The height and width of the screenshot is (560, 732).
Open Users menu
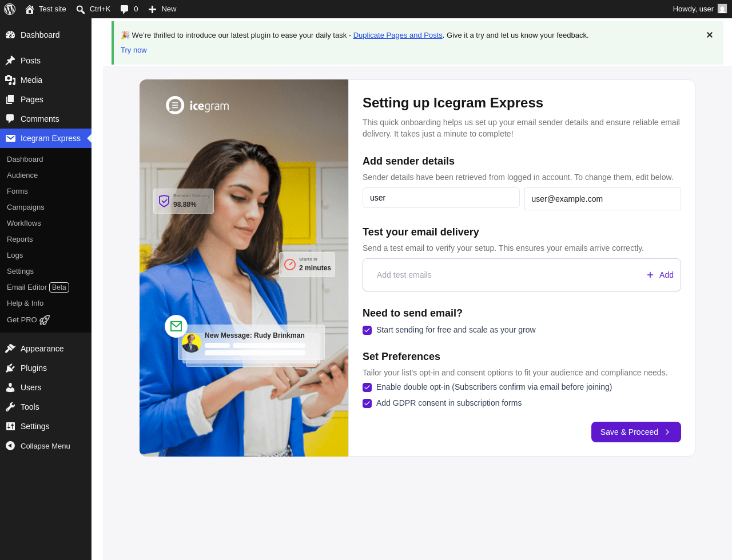(x=46, y=387)
